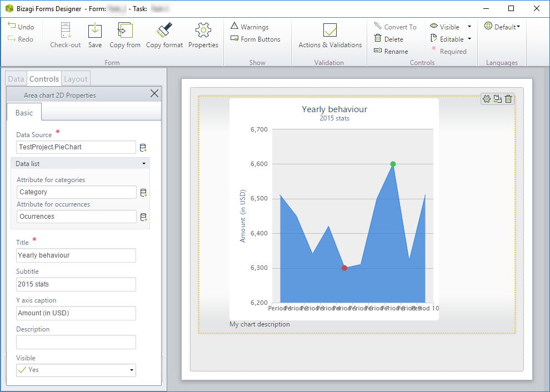
Task: Open the Data list dropdown
Action: click(81, 164)
